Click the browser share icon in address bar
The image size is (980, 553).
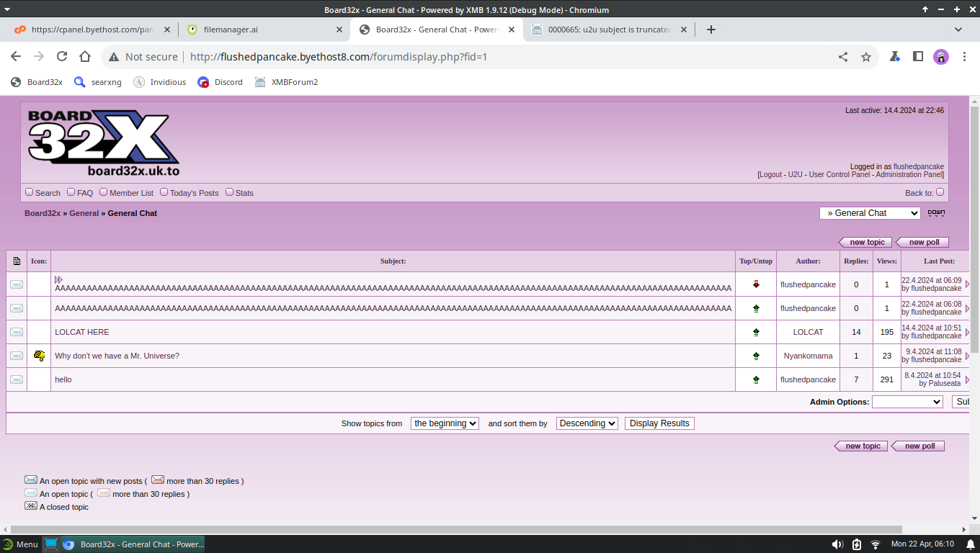pos(843,57)
